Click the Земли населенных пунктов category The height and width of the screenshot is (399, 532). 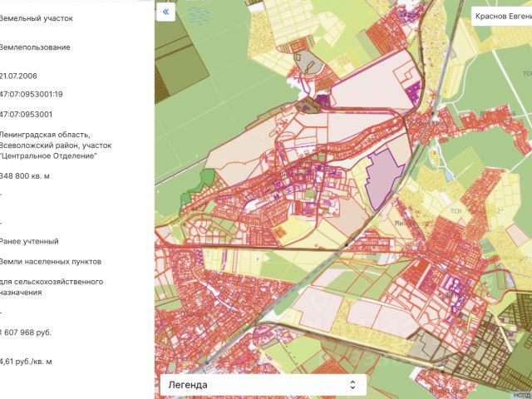[50, 262]
